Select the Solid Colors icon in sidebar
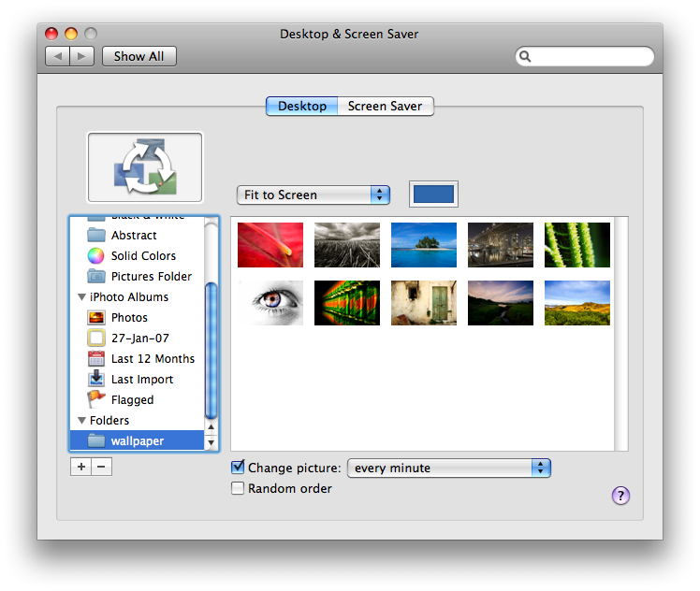The width and height of the screenshot is (700, 591). click(x=95, y=256)
